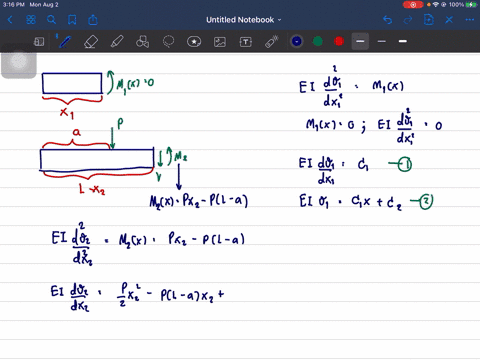Open the three-dot more options menu

coord(470,20)
